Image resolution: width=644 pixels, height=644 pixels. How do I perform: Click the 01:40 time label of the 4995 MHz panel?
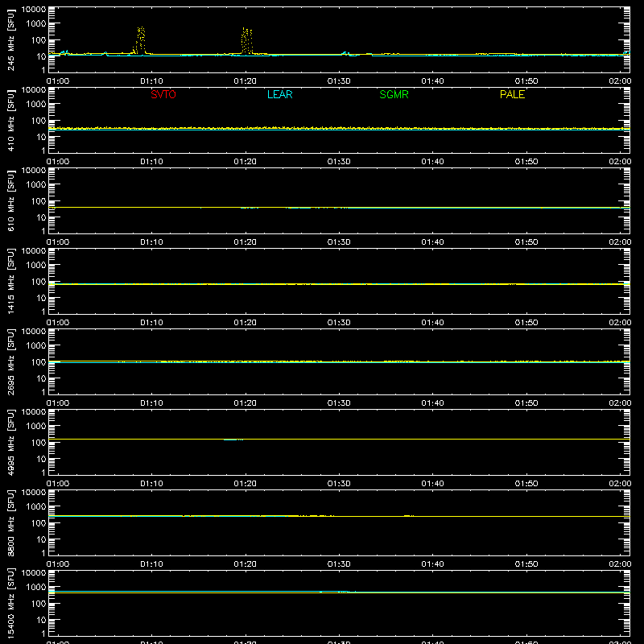[x=432, y=484]
